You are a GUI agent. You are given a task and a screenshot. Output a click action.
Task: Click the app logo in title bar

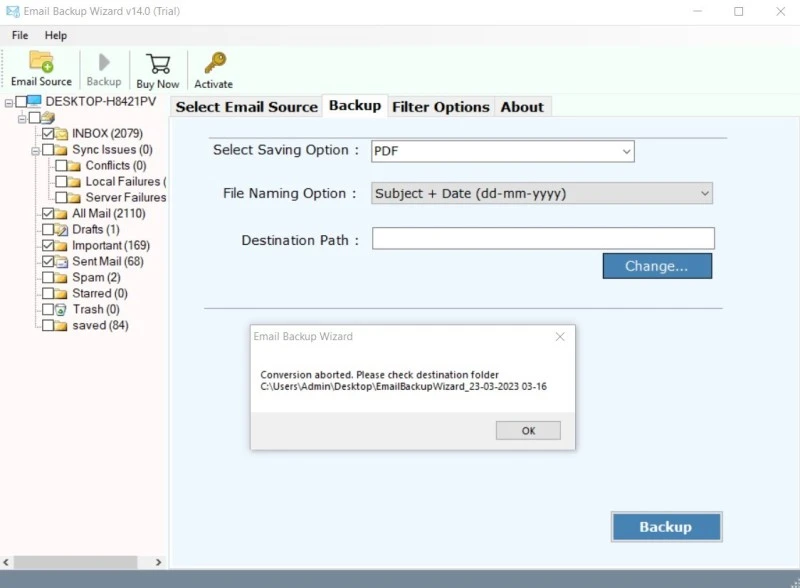coord(13,11)
